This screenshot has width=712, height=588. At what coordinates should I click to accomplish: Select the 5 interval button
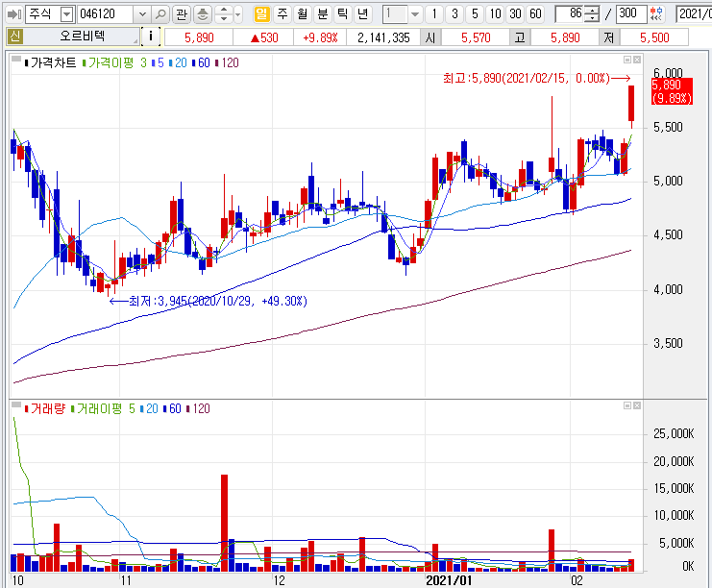tap(475, 14)
